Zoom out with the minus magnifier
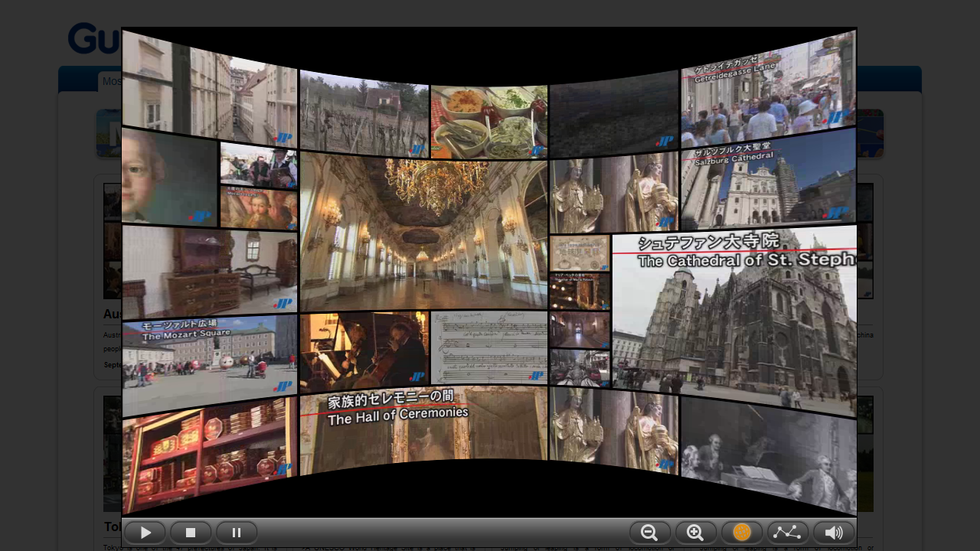 coord(650,533)
